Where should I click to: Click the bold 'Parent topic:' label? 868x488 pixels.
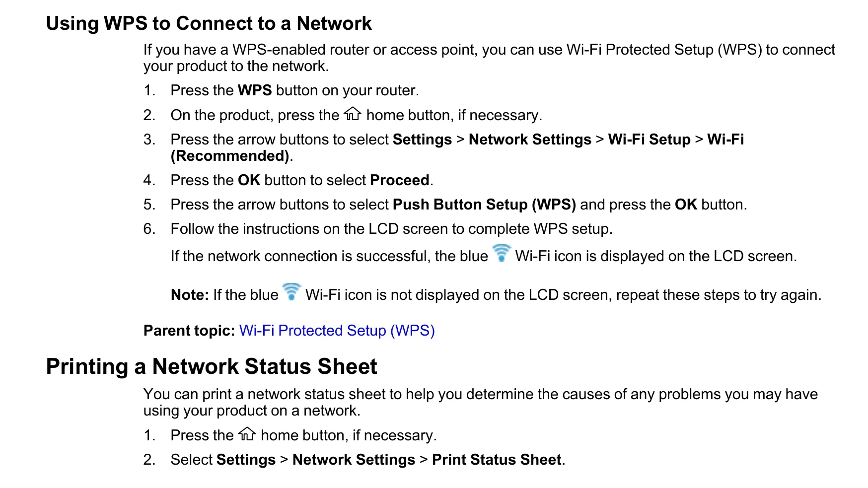[189, 331]
